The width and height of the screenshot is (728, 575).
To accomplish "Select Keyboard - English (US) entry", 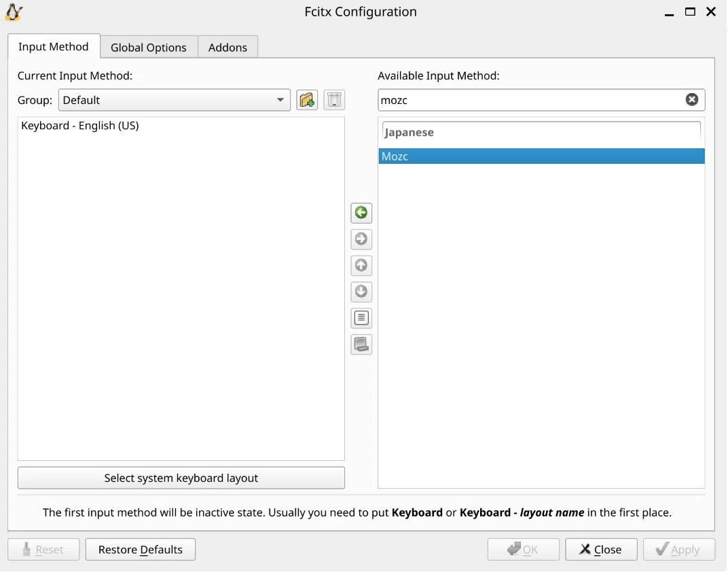I will [181, 126].
